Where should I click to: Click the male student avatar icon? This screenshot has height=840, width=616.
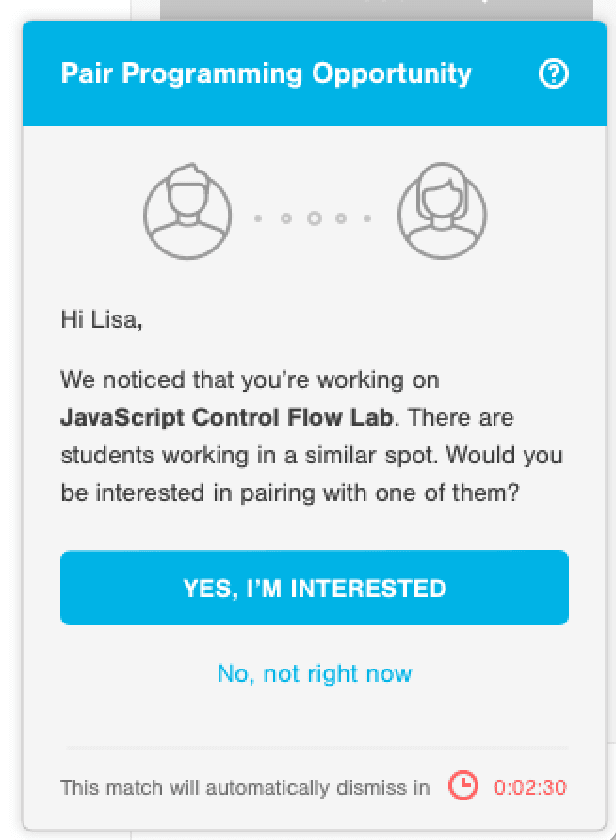click(x=187, y=211)
